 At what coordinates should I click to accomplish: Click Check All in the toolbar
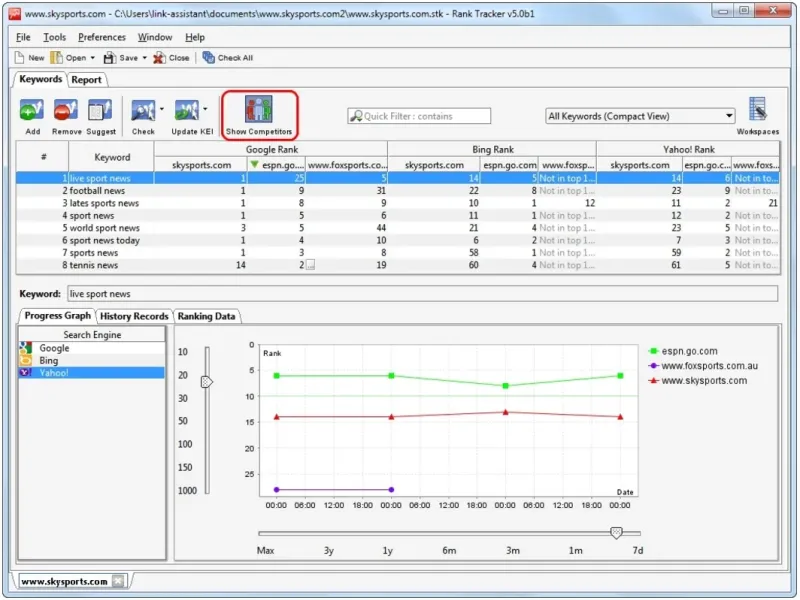227,58
